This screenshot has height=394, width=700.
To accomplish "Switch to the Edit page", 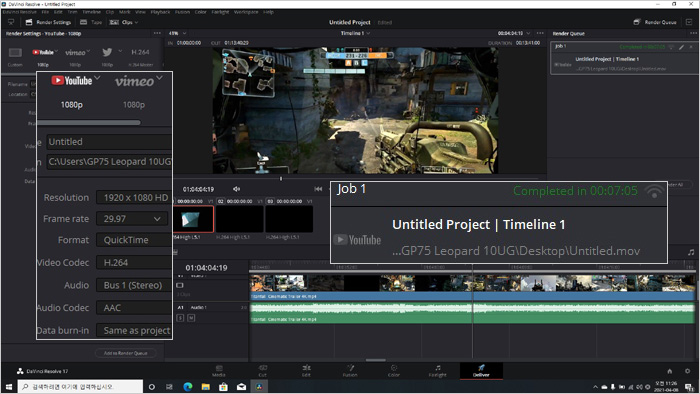I will [306, 371].
